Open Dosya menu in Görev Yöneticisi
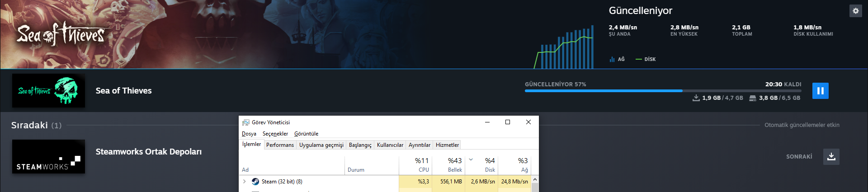The height and width of the screenshot is (192, 868). click(x=249, y=134)
